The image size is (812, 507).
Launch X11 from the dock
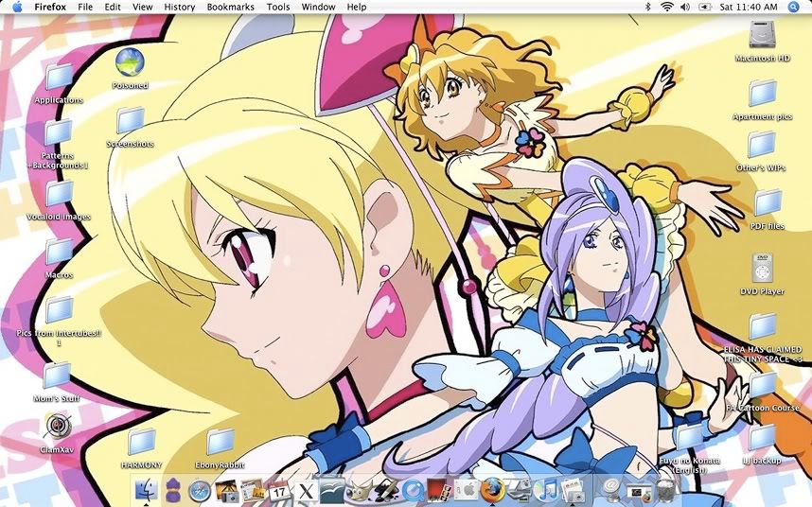(306, 490)
